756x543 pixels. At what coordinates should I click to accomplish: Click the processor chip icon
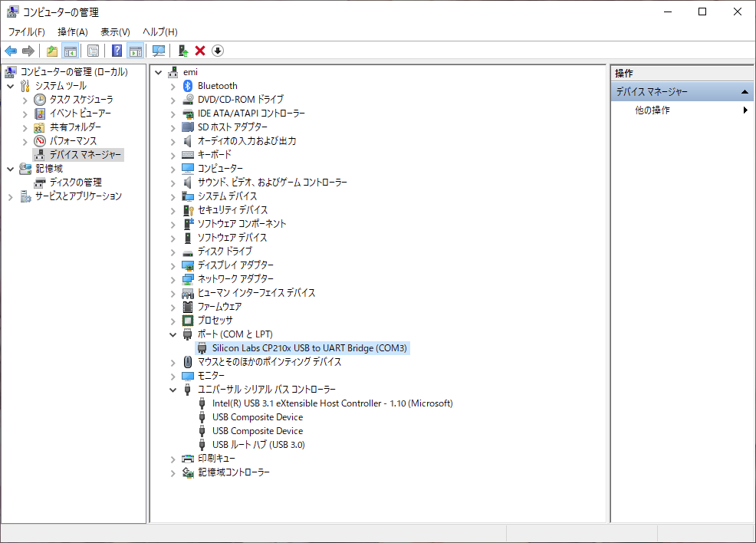188,321
